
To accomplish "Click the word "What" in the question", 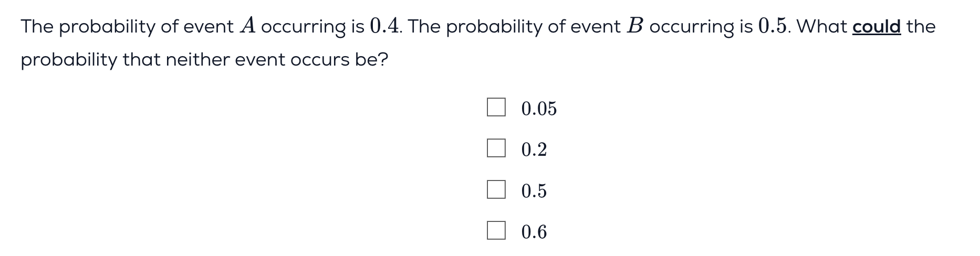I will (821, 26).
